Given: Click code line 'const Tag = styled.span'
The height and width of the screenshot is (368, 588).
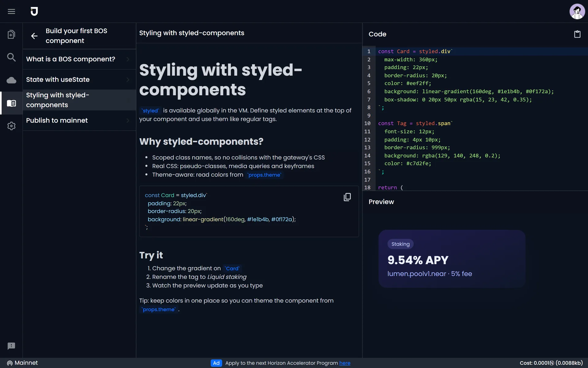Looking at the screenshot, I should (415, 123).
